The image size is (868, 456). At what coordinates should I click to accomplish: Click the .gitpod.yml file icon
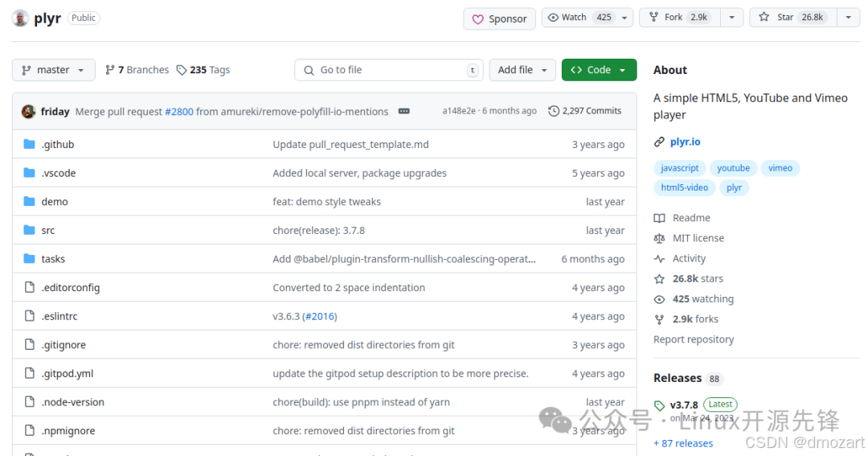point(30,373)
